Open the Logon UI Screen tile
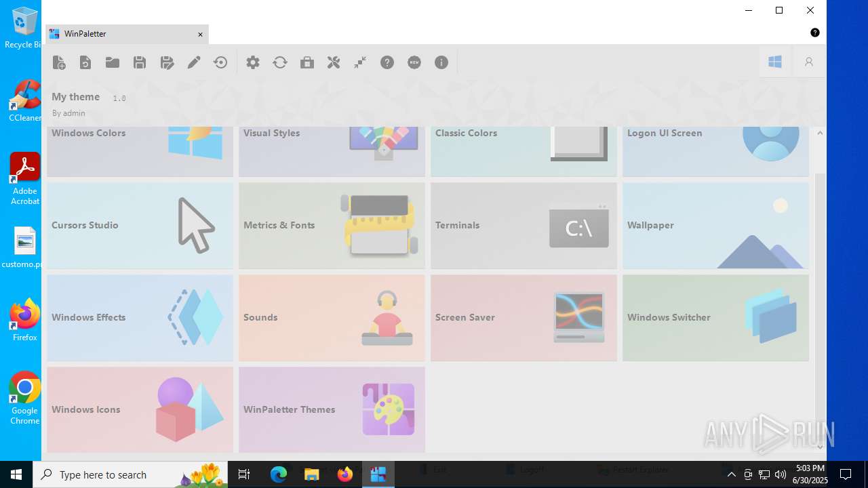 (715, 151)
